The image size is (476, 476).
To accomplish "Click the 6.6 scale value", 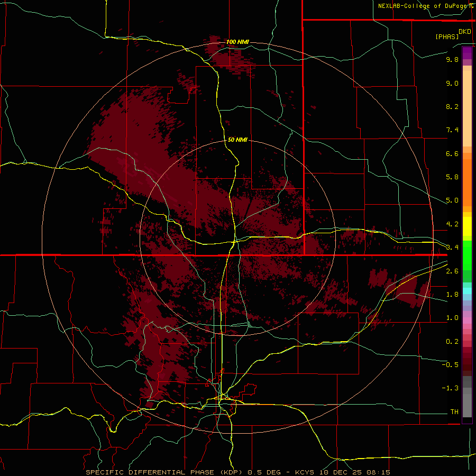I will pyautogui.click(x=452, y=153).
